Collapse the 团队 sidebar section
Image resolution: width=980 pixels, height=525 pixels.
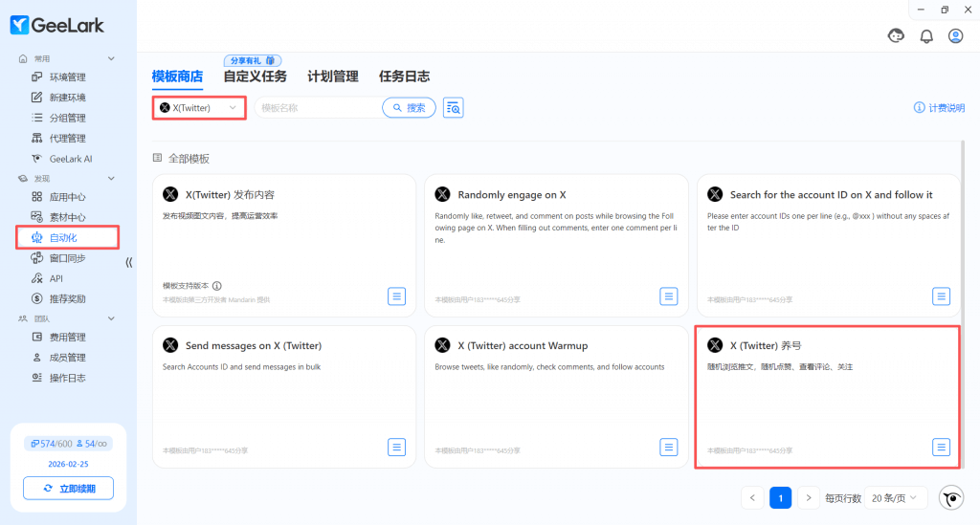click(111, 318)
